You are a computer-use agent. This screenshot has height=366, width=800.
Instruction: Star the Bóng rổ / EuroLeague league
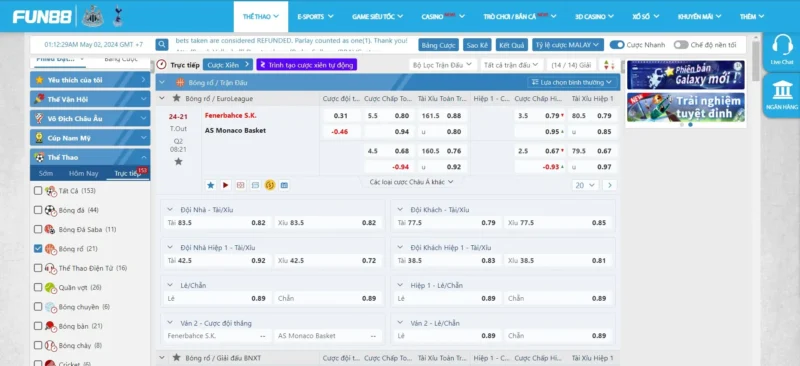[177, 98]
